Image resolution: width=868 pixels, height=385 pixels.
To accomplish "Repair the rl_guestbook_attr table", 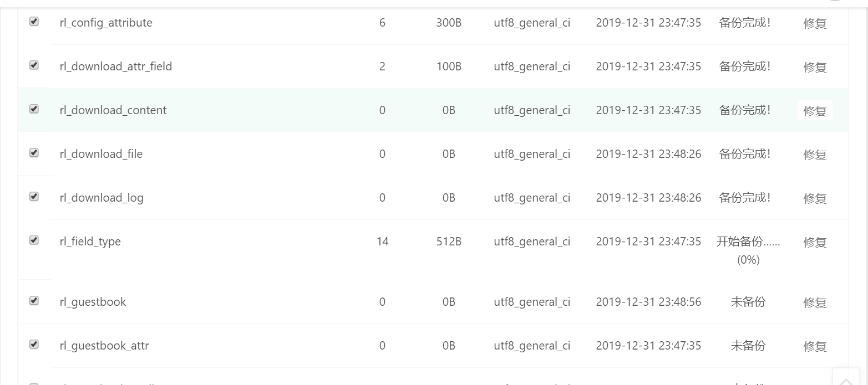I will (x=815, y=346).
